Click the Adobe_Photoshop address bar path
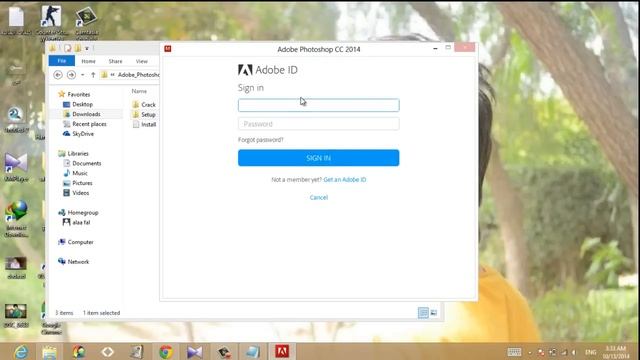This screenshot has height=360, width=640. 138,75
